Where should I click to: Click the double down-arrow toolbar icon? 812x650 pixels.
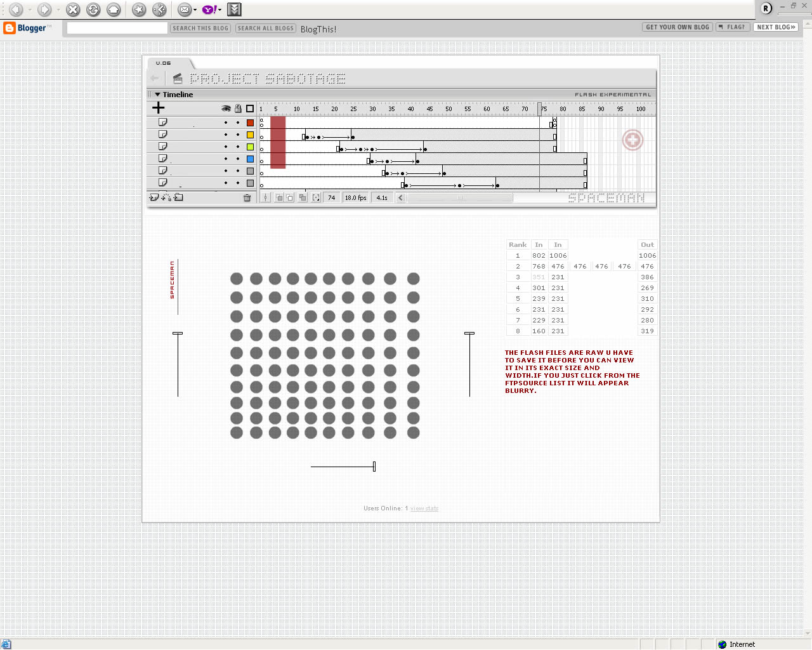coord(234,10)
